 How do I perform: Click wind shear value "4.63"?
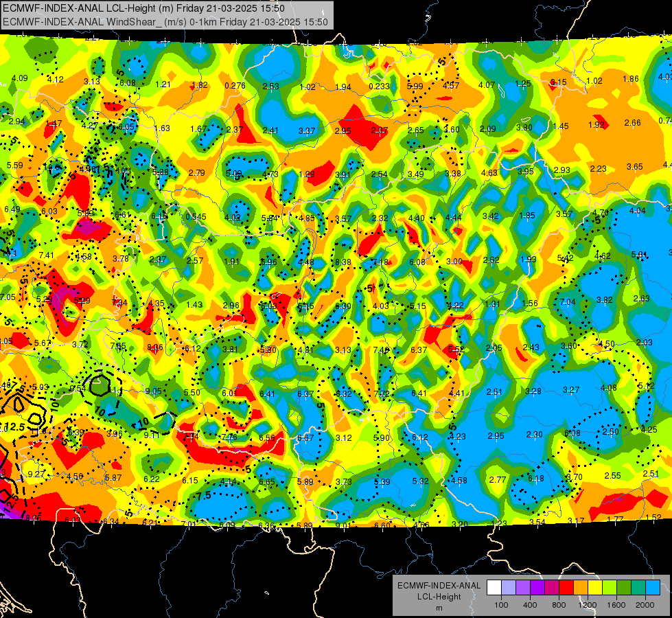pyautogui.click(x=489, y=172)
